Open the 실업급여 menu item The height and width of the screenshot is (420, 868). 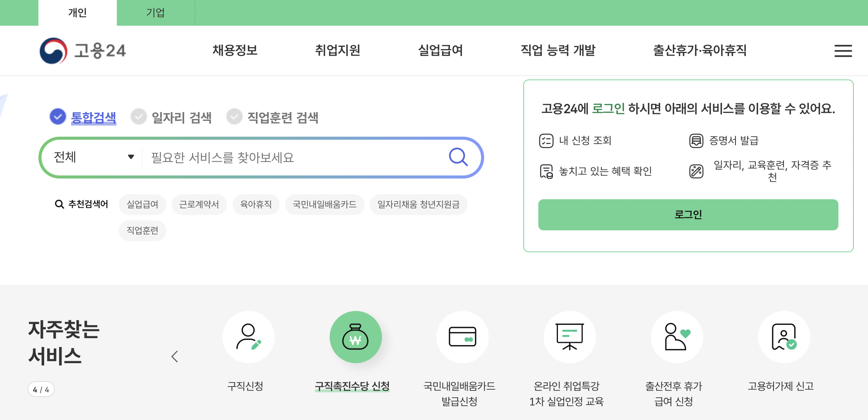coord(440,50)
